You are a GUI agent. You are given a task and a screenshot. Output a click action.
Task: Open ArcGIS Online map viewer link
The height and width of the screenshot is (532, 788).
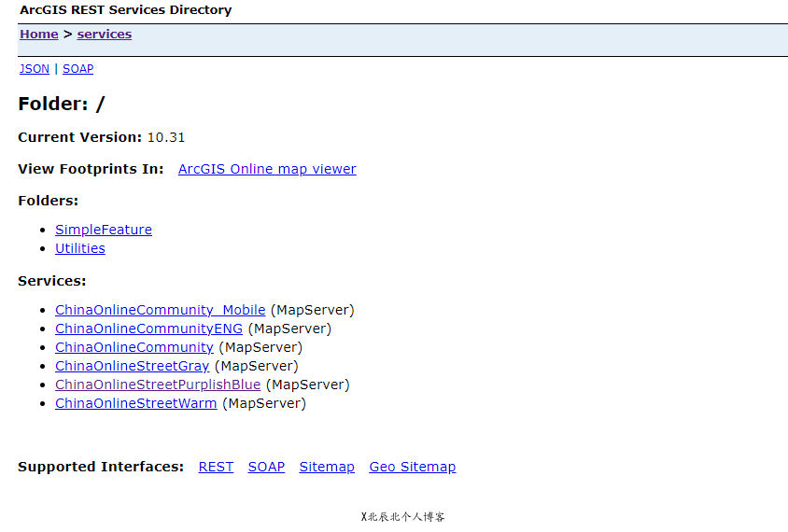(267, 169)
